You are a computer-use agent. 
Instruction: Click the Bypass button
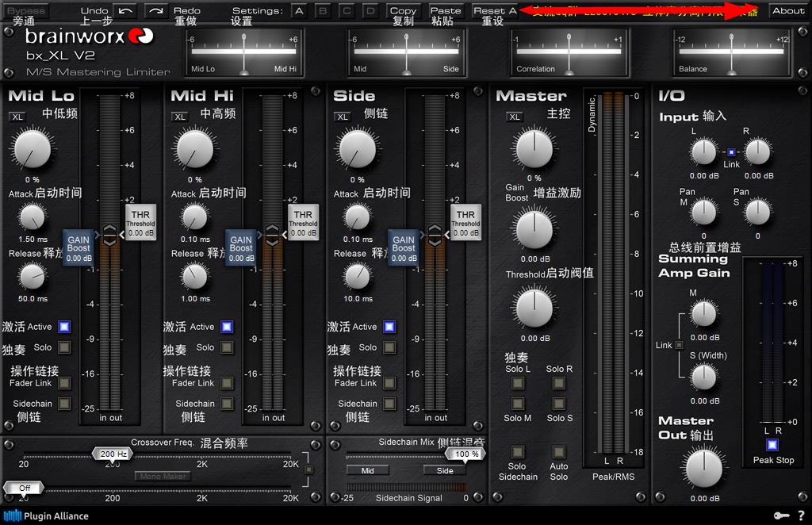tap(26, 11)
